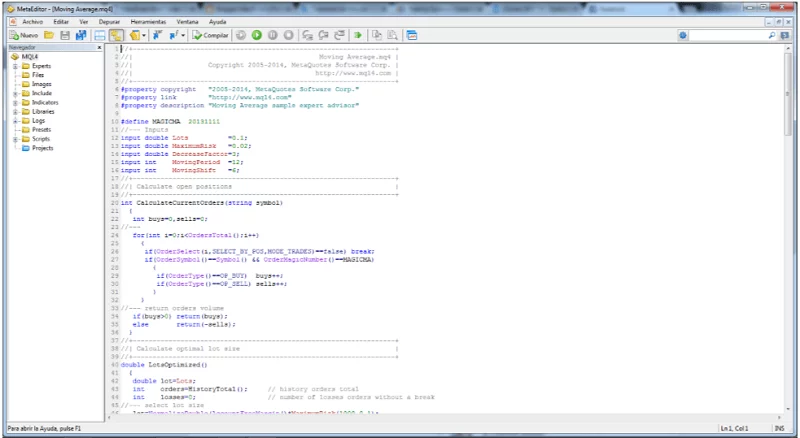This screenshot has height=438, width=800.
Task: Click the document-search toolbar icon
Action: click(x=392, y=35)
